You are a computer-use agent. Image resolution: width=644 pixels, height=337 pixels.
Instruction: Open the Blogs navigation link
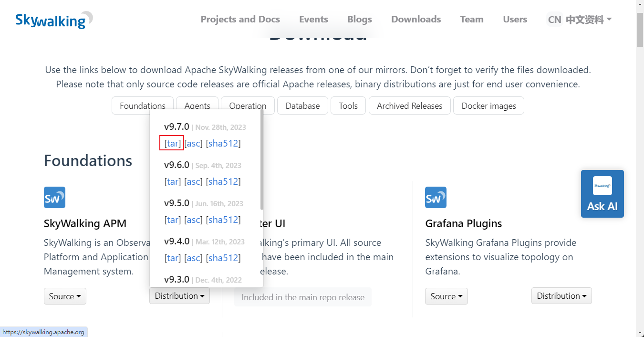[359, 20]
